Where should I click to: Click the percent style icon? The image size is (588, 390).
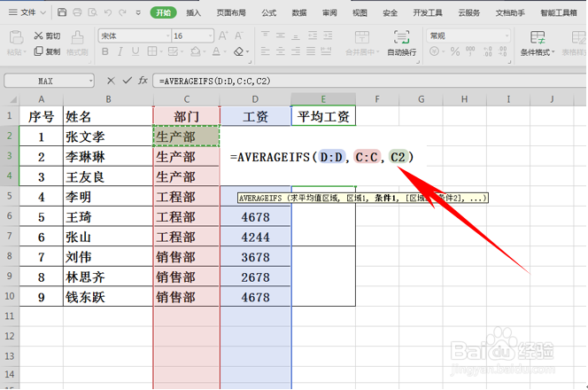tap(455, 51)
